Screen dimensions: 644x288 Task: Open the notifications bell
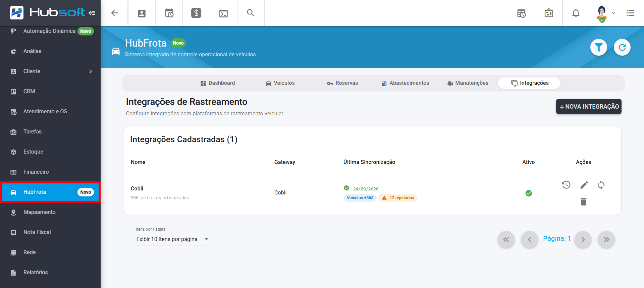click(576, 13)
